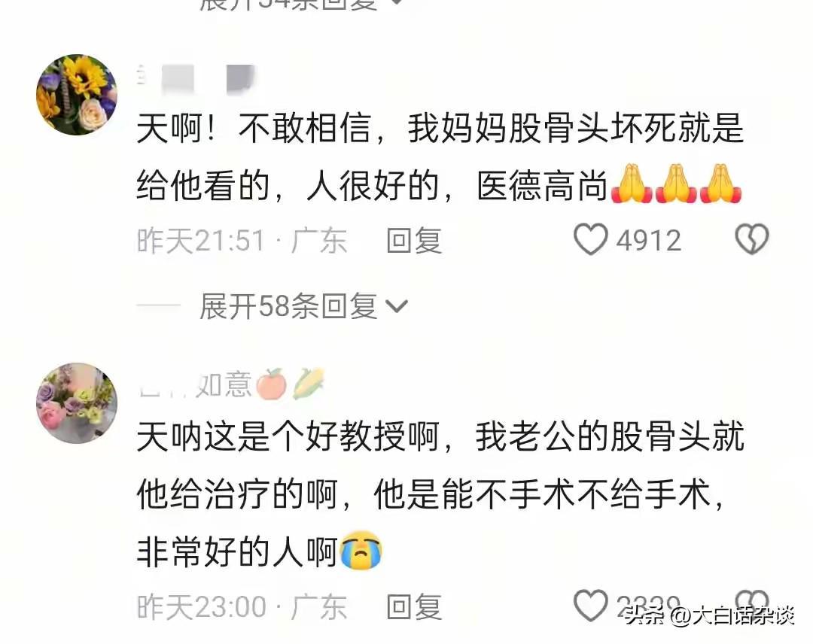Like the comment with 4912 likes
813x644 pixels.
coord(591,240)
